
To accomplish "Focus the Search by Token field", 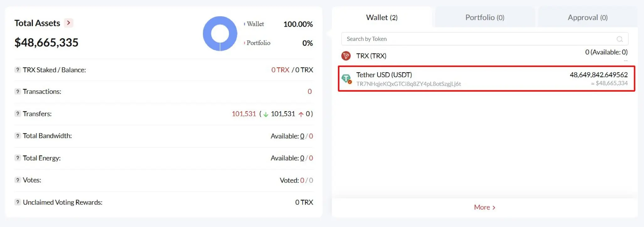I will tap(477, 39).
